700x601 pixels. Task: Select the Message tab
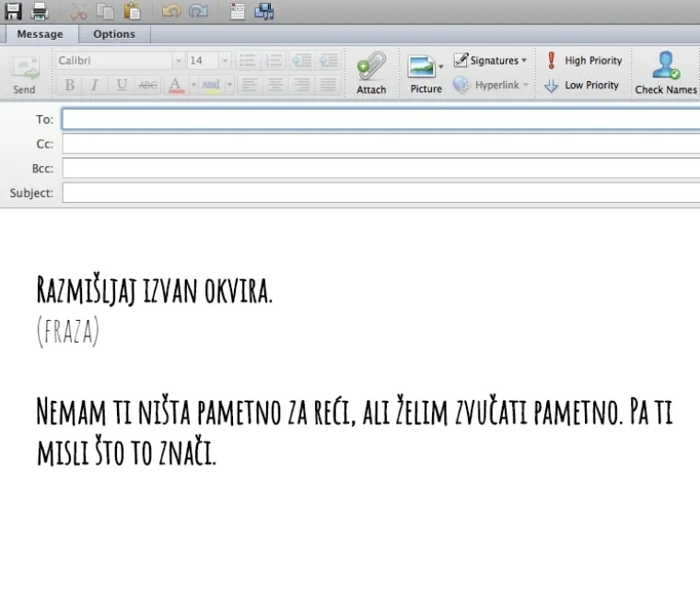coord(40,34)
